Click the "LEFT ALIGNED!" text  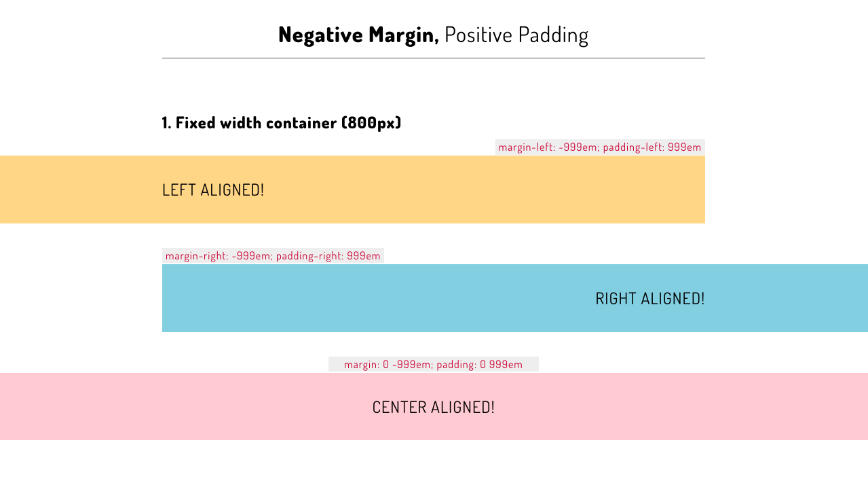[x=213, y=190]
